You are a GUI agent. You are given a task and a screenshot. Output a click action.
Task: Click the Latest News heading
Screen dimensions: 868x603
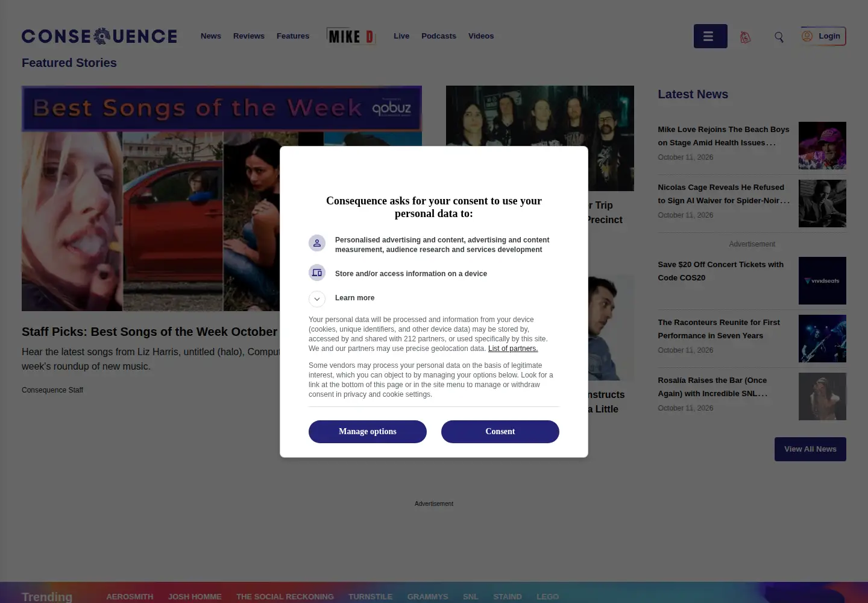click(693, 94)
